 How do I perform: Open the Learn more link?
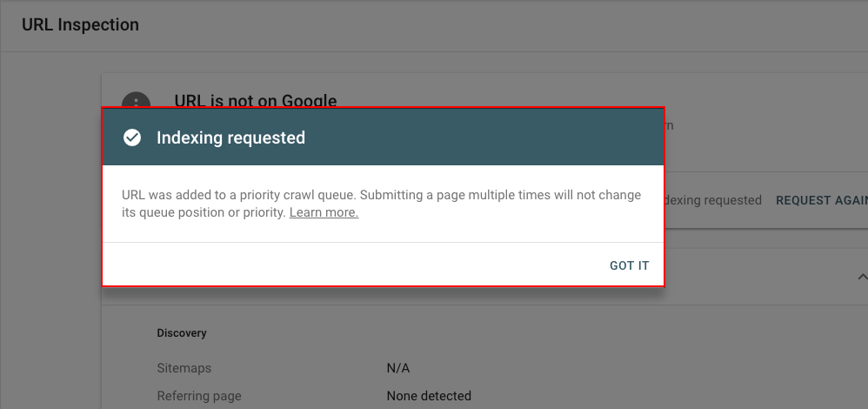(324, 212)
